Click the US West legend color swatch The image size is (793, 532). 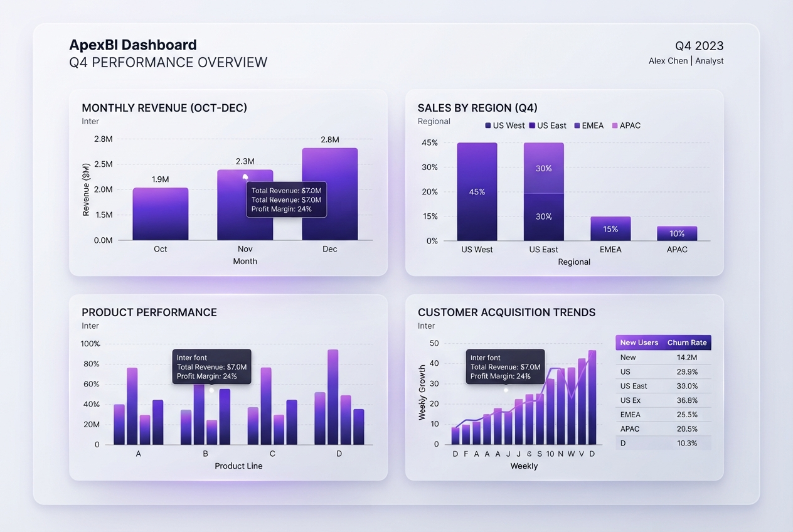pos(488,125)
